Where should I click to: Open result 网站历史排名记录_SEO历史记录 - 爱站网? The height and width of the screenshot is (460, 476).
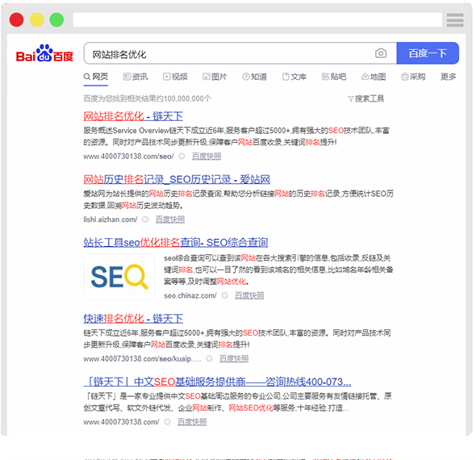(x=177, y=179)
